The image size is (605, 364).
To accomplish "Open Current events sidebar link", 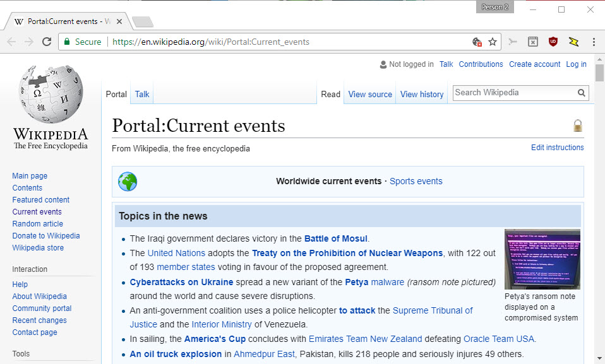I will (37, 212).
